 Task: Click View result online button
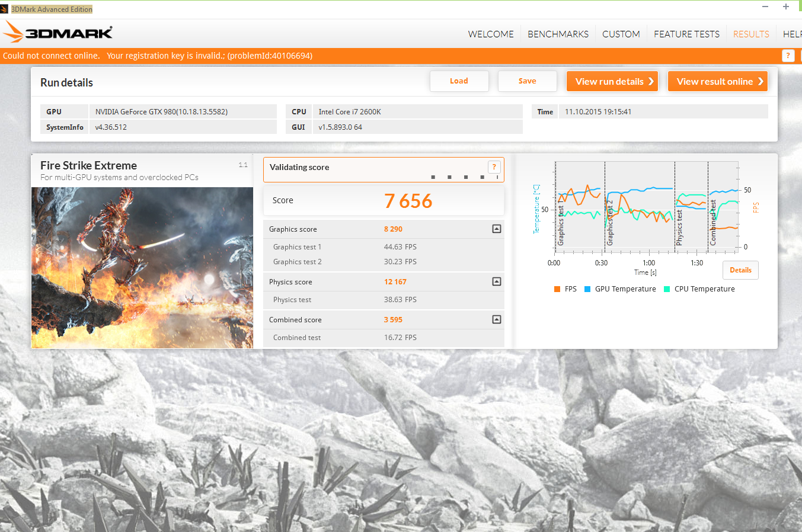coord(718,81)
